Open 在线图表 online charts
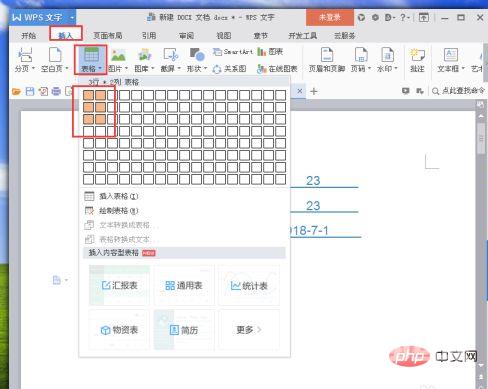The image size is (488, 389). tap(277, 69)
